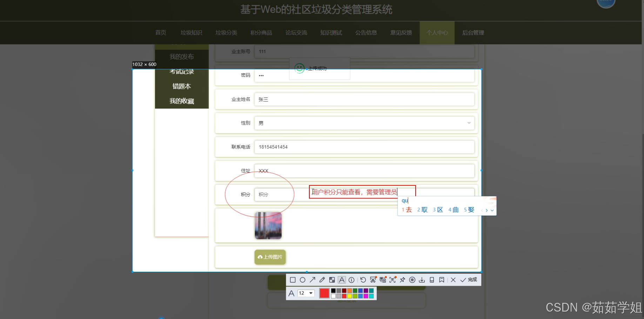Pick the freehand pencil tool
The image size is (644, 319).
click(x=322, y=280)
